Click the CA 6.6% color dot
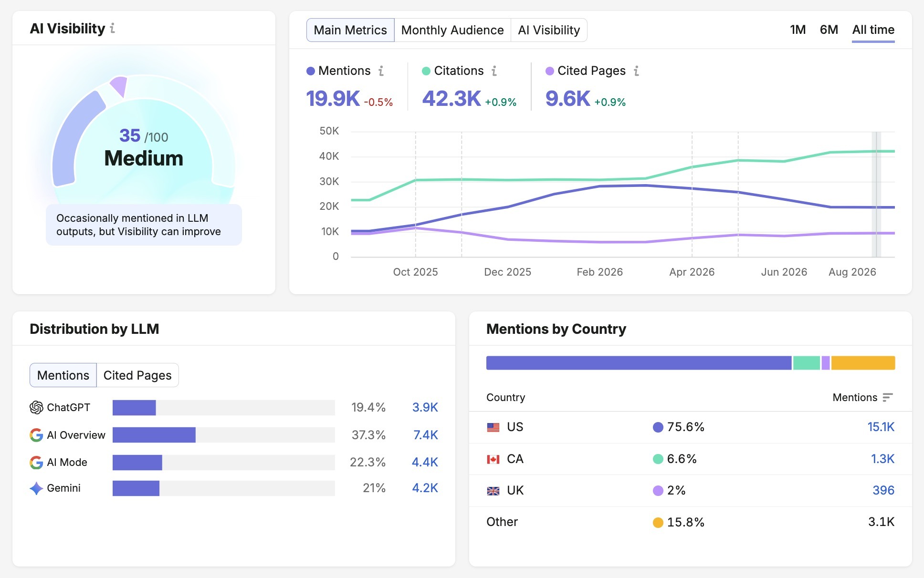The height and width of the screenshot is (578, 924). (658, 459)
